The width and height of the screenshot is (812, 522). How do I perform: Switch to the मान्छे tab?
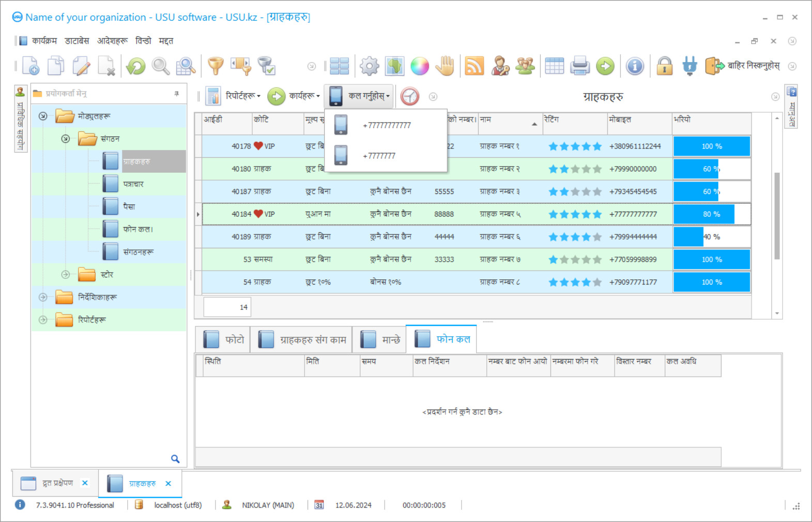coord(379,339)
